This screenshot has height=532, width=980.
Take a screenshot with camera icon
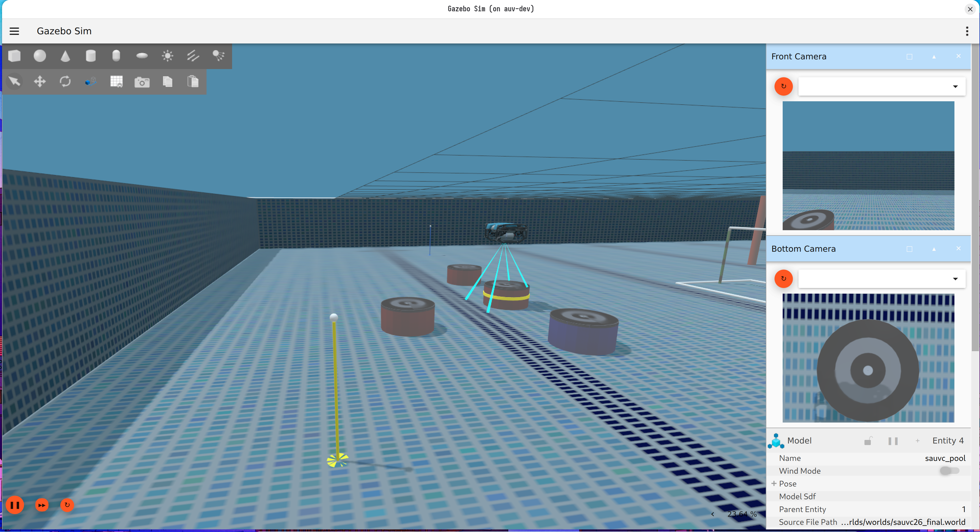pos(142,82)
